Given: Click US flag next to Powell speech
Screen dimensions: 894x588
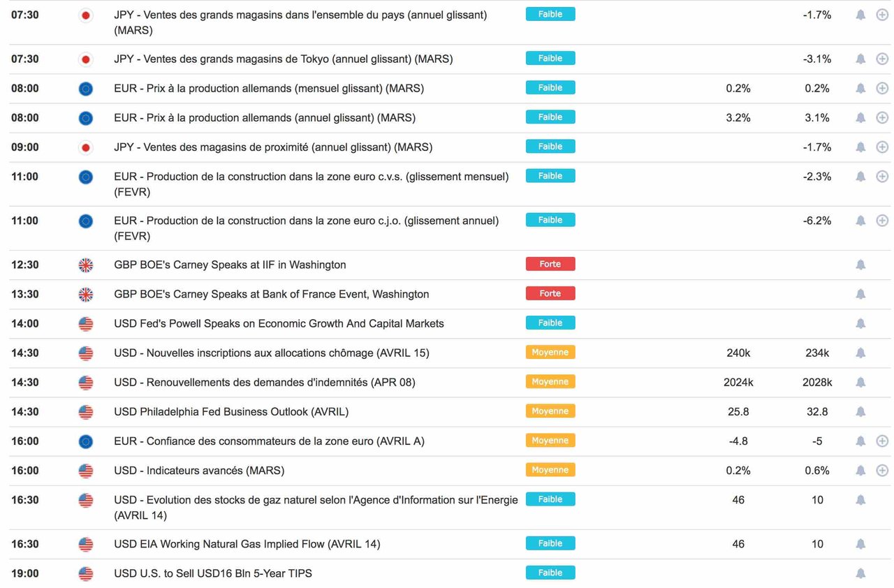Looking at the screenshot, I should (x=86, y=324).
